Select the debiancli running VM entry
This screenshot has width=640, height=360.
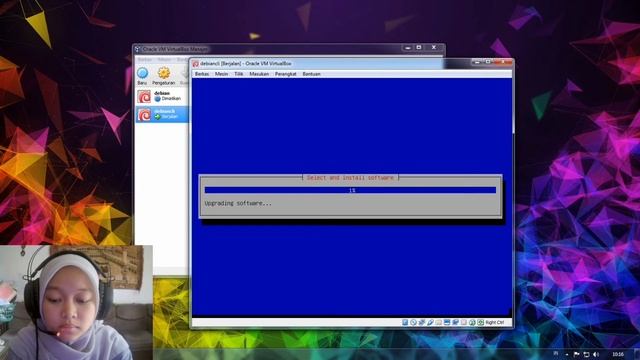(x=162, y=114)
